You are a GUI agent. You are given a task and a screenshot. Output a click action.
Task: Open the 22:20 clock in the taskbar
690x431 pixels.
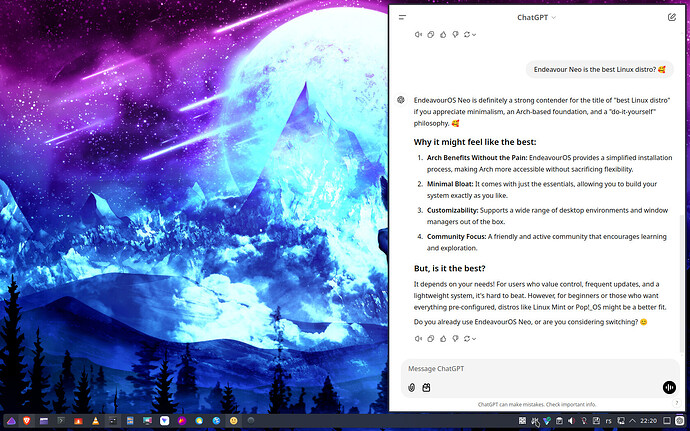[649, 421]
